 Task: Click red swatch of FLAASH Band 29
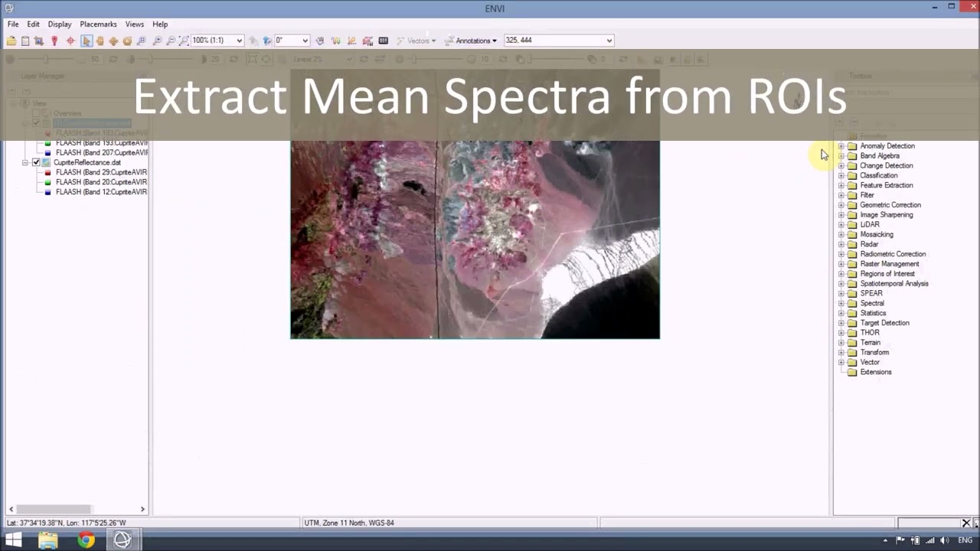click(x=48, y=173)
